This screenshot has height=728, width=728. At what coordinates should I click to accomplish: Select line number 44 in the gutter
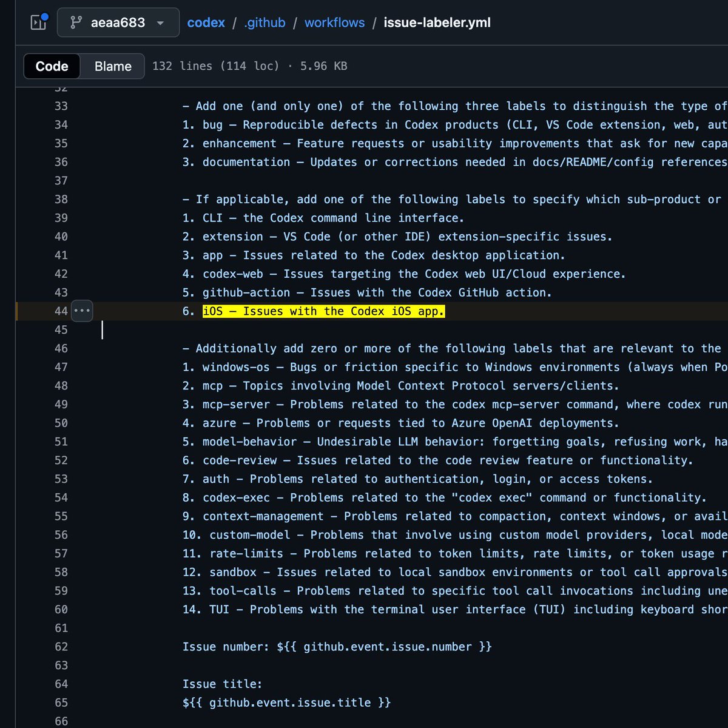(61, 311)
